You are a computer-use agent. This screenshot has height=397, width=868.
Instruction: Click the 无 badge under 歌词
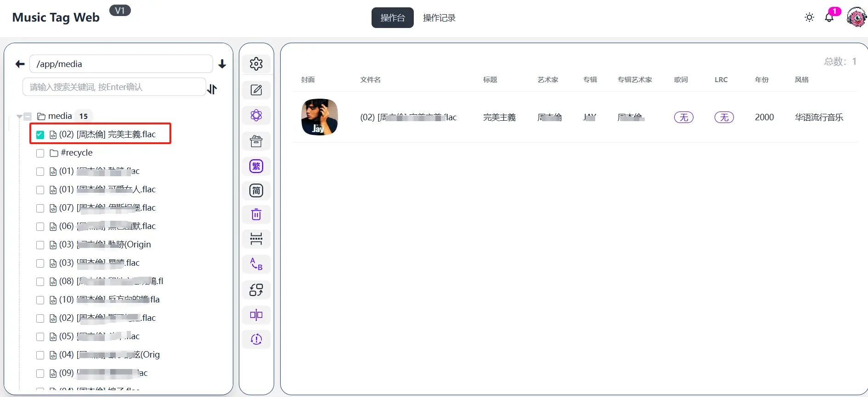(x=683, y=117)
